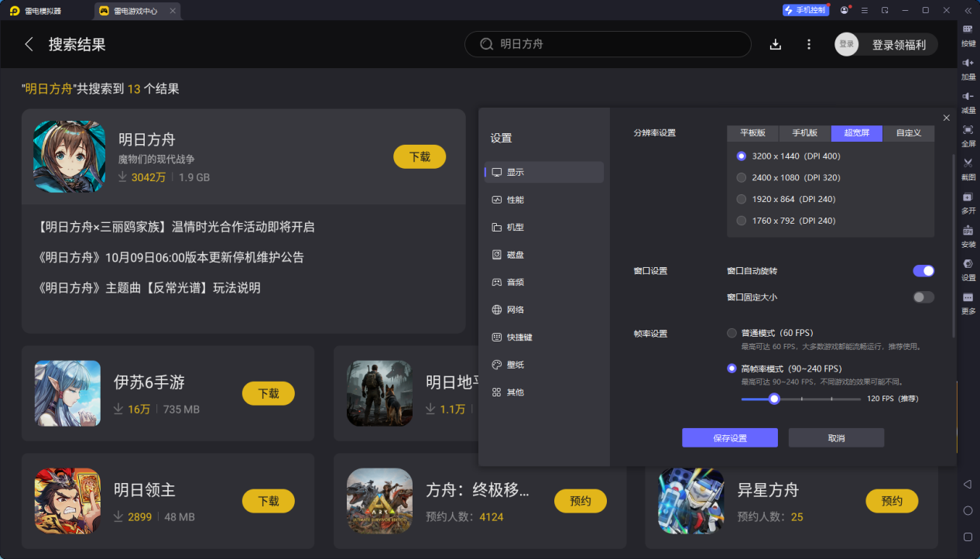Open 壁纸 settings category
980x559 pixels.
click(544, 365)
